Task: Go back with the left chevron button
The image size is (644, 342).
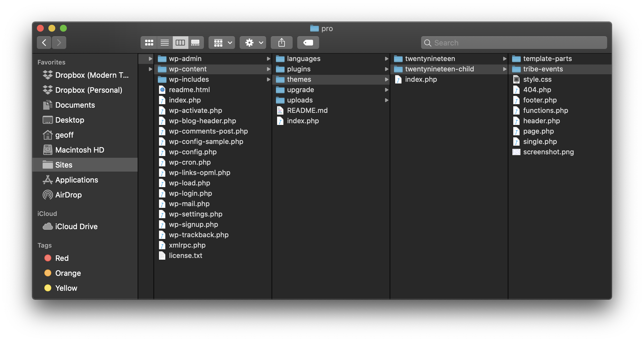Action: click(44, 43)
